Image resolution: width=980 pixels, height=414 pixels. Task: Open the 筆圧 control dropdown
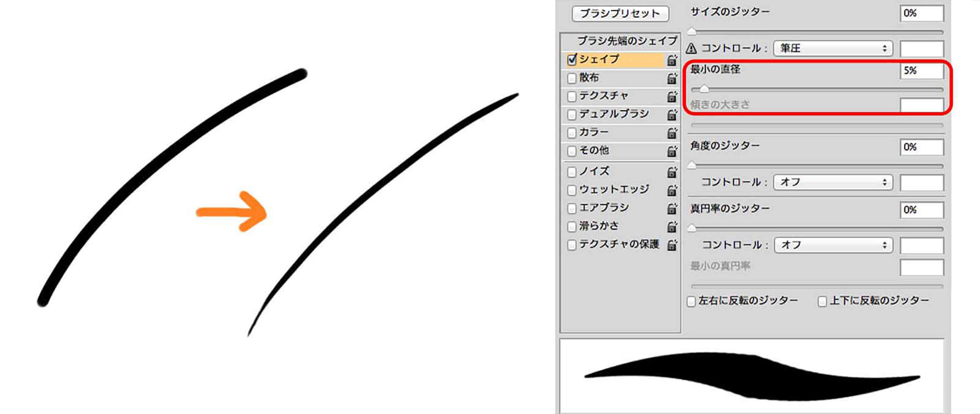[833, 49]
